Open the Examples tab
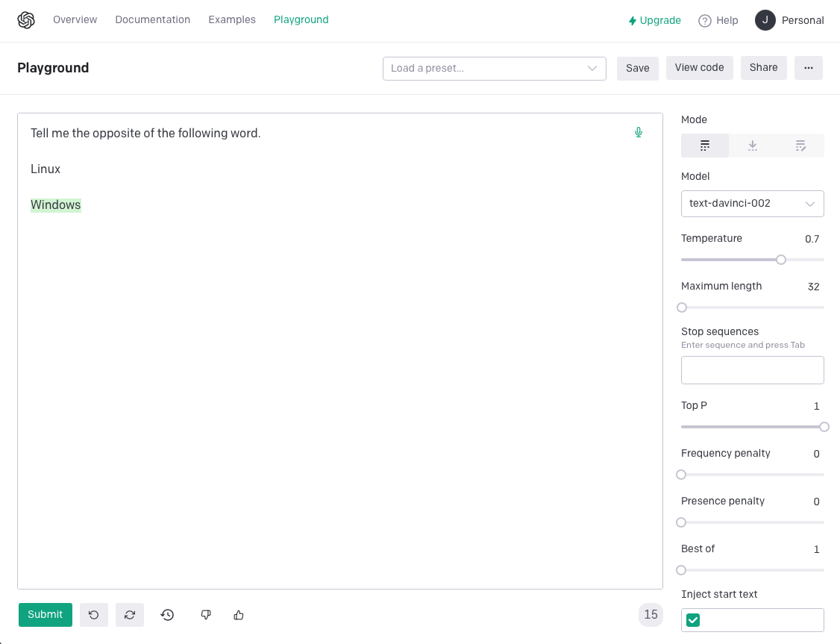The width and height of the screenshot is (840, 644). coord(232,20)
